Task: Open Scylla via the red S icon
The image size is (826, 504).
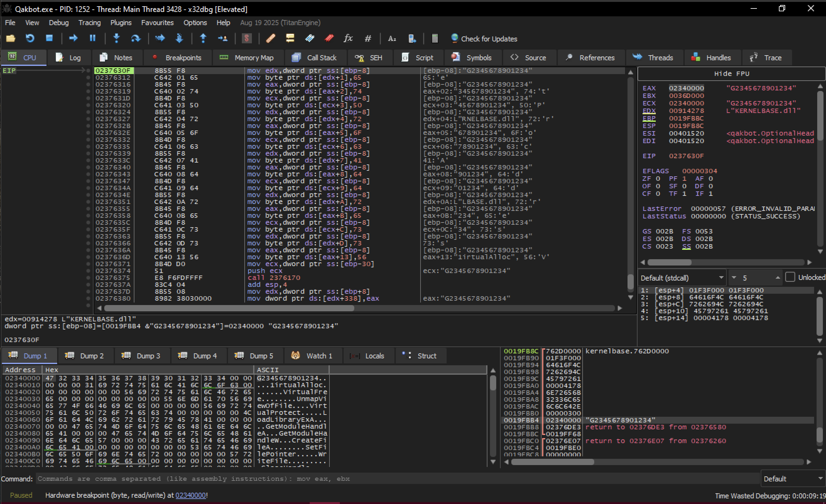Action: coord(247,39)
